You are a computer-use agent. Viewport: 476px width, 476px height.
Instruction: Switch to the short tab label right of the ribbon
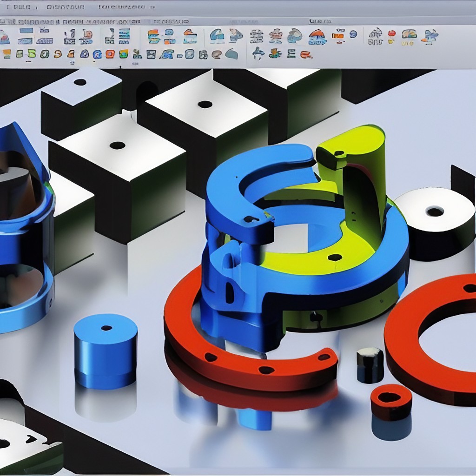[320, 21]
